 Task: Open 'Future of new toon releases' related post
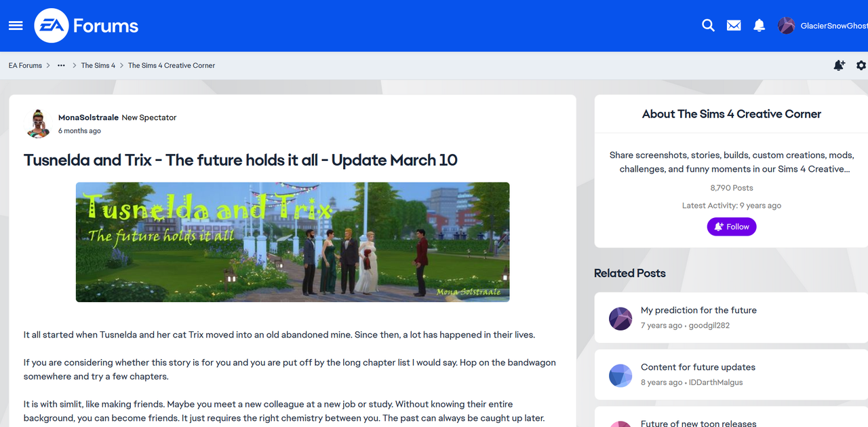698,423
